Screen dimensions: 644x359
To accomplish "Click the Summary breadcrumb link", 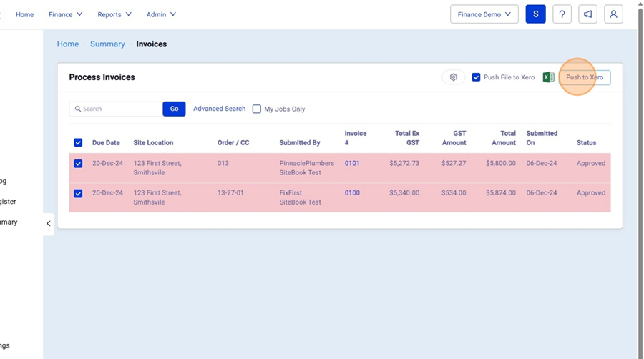I will point(107,44).
